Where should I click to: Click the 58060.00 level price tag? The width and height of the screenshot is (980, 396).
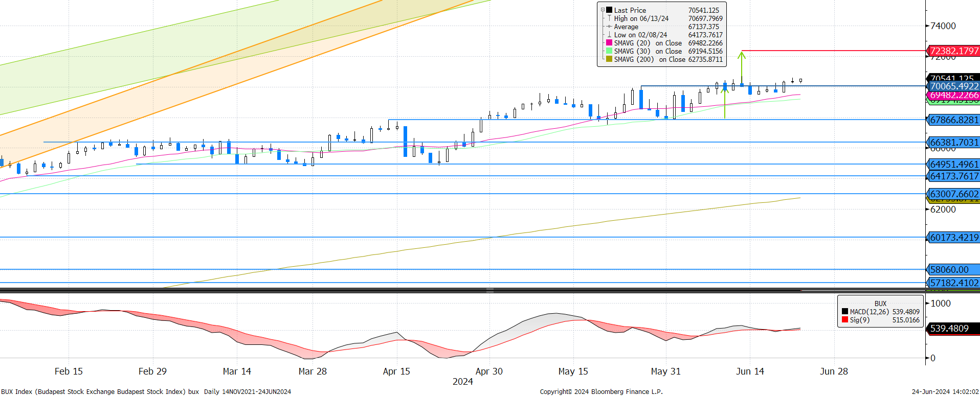point(953,269)
